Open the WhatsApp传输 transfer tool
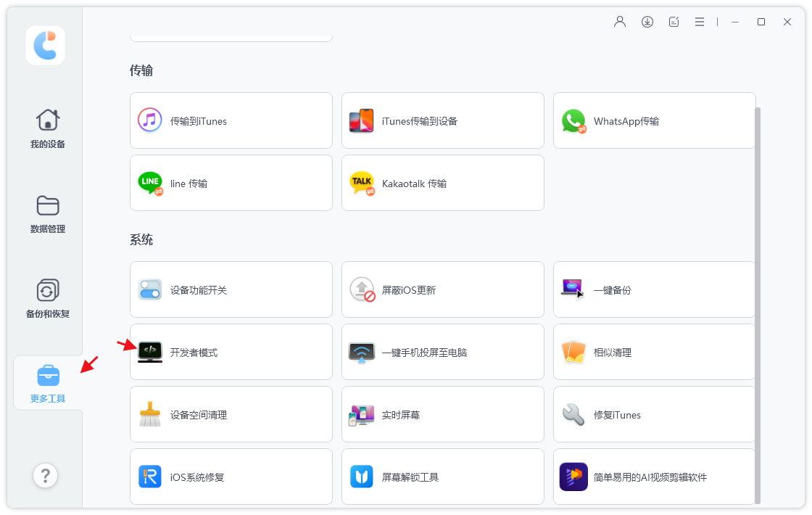Screen dimensions: 812x515 pos(652,120)
